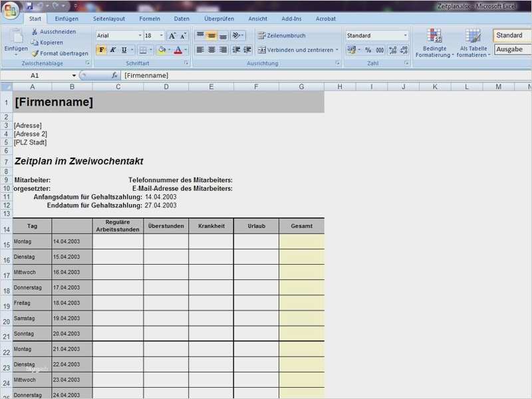Open the Formeln ribbon tab
The width and height of the screenshot is (532, 399).
pyautogui.click(x=150, y=19)
